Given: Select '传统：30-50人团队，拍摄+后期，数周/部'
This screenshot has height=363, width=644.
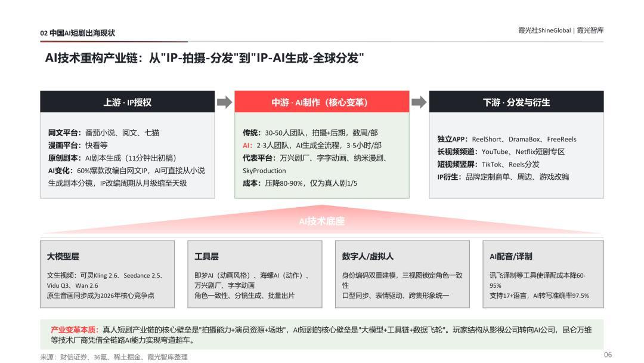Looking at the screenshot, I should tap(310, 133).
